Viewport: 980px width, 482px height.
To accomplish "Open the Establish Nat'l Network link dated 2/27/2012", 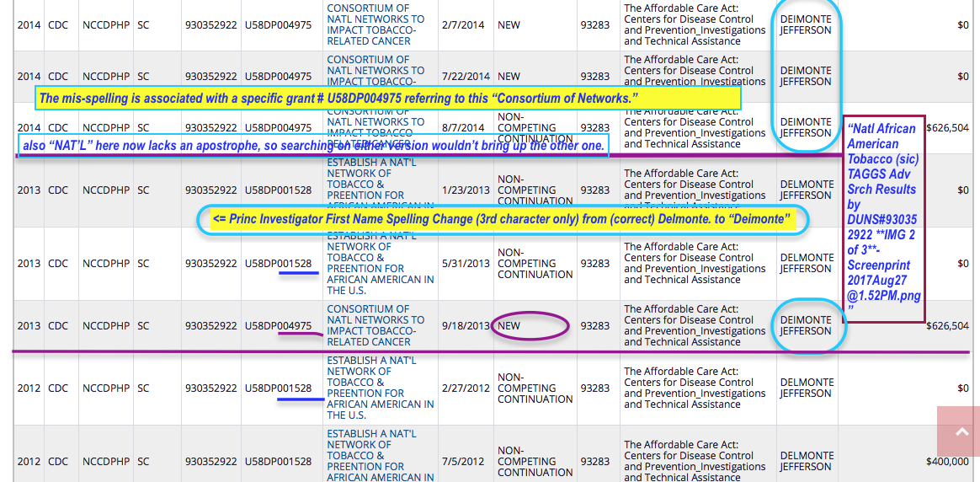I will 380,388.
